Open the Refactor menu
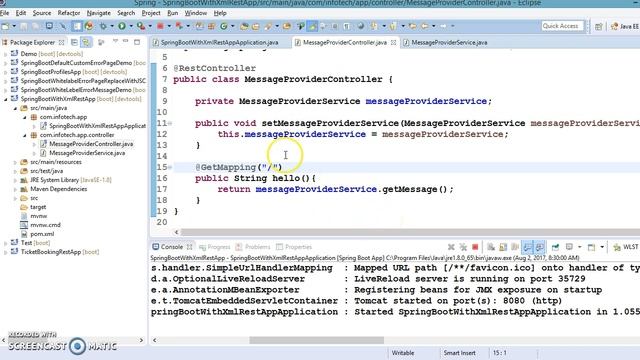Viewport: 640px width, 360px height. 69,13
